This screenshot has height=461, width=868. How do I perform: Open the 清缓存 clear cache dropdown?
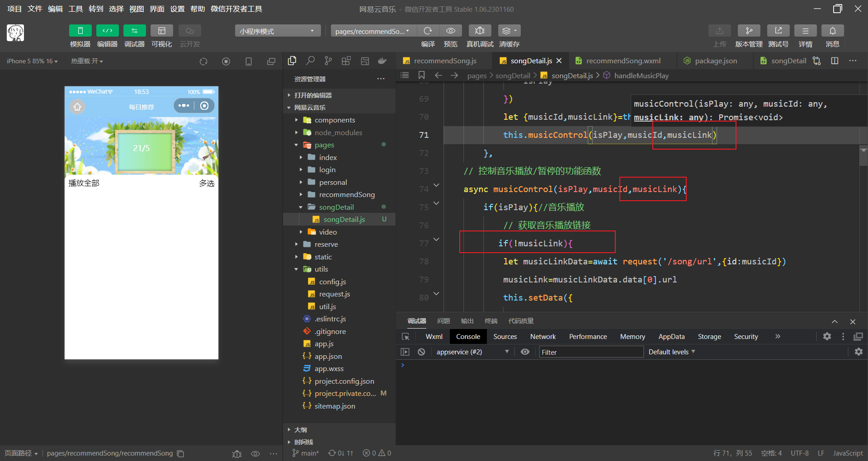point(509,30)
